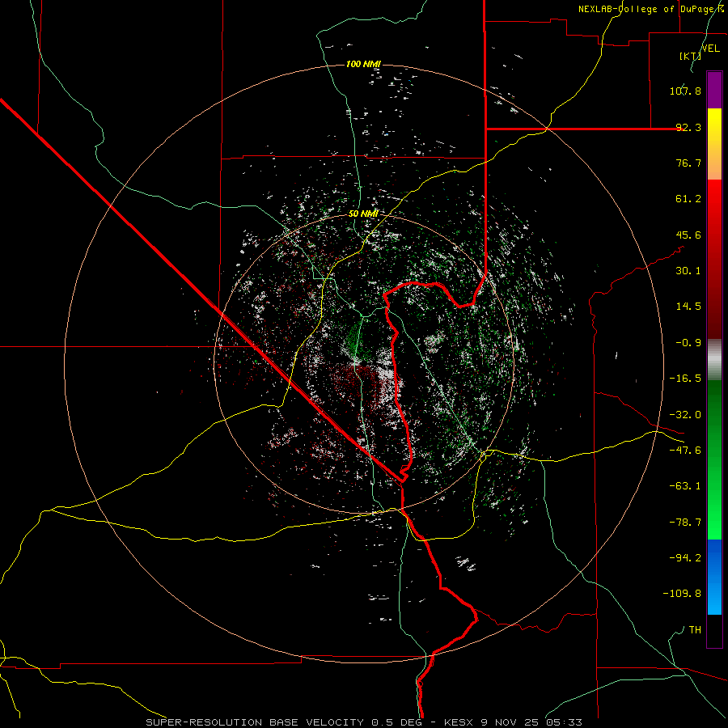Click the Super-Resolution Base Velocity caption

click(363, 722)
